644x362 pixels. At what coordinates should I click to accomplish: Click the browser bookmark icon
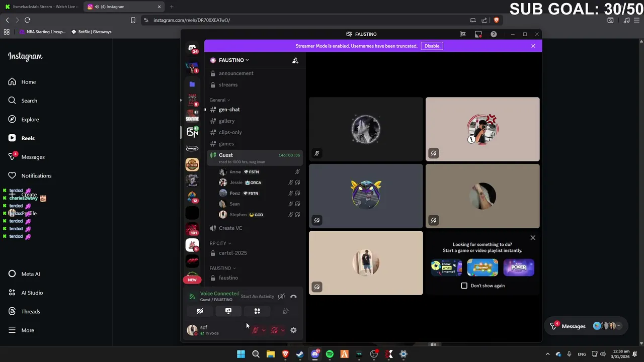click(133, 20)
